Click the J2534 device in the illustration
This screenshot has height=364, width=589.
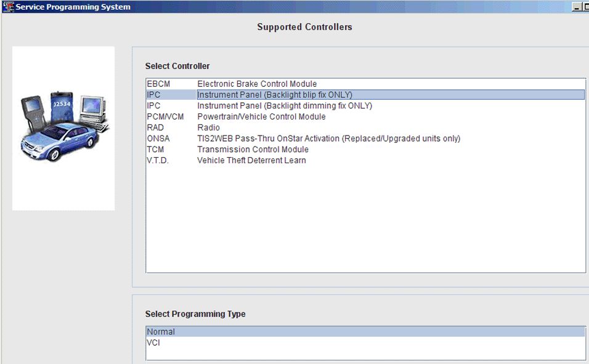point(63,106)
